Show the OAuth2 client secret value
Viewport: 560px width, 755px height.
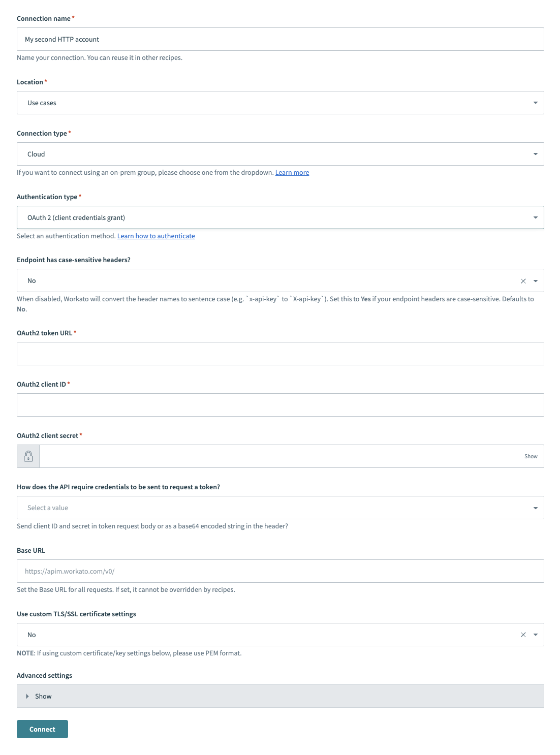tap(531, 456)
